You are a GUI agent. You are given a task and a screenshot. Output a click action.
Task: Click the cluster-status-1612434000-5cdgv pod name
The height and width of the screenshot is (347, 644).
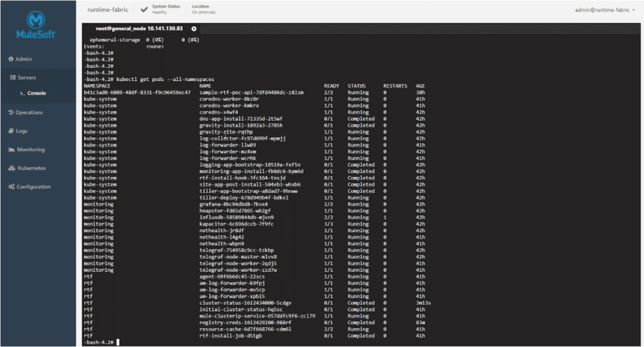245,303
